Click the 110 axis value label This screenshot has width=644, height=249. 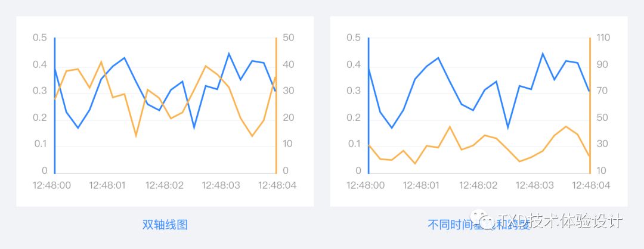click(603, 38)
